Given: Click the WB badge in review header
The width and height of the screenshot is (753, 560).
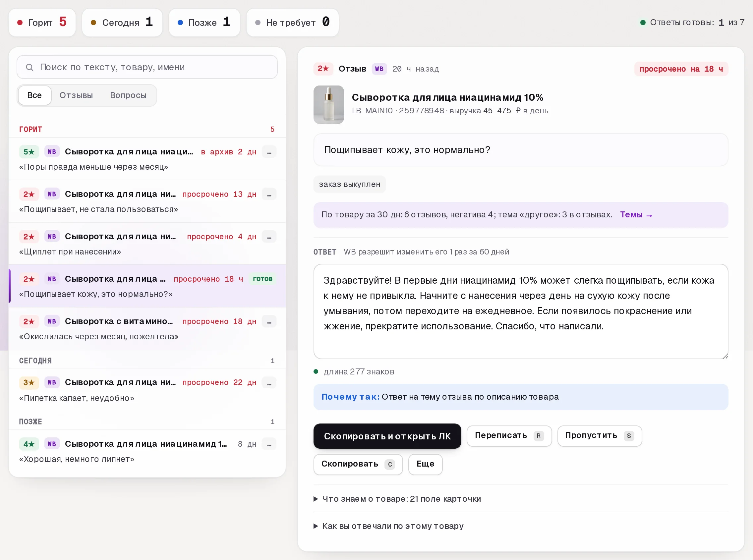Looking at the screenshot, I should coord(379,69).
